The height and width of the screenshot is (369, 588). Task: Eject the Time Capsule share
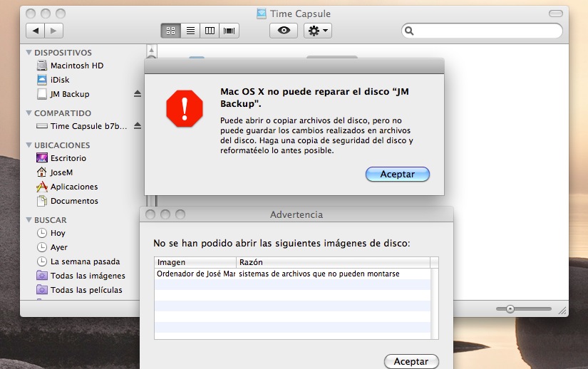click(x=138, y=126)
